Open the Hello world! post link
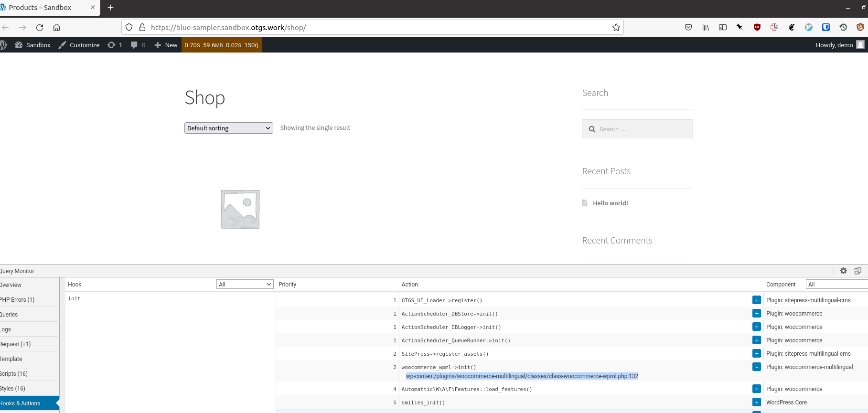 610,203
